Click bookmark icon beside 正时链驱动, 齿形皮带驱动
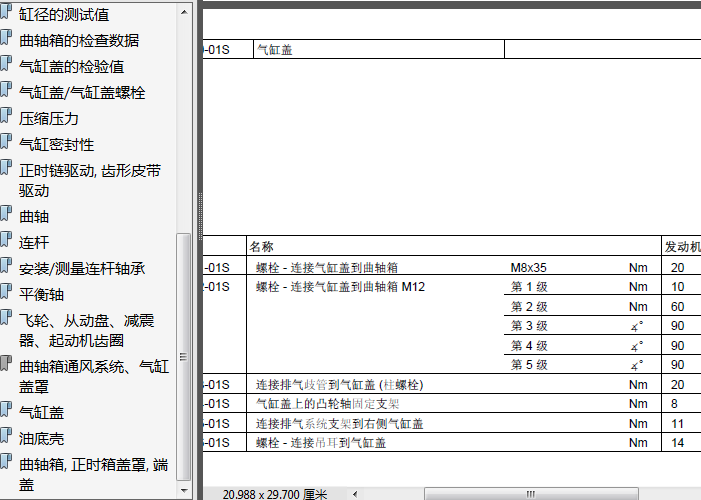The image size is (701, 500). (x=5, y=168)
